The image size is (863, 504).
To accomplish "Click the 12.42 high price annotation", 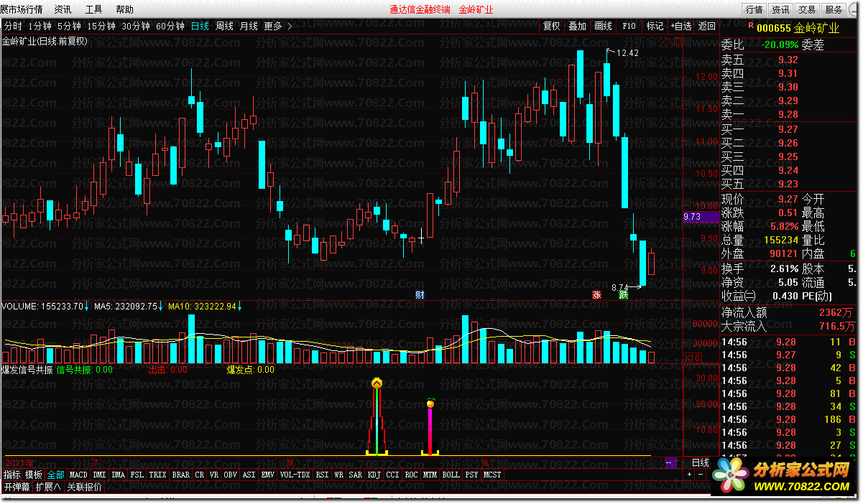I will pyautogui.click(x=627, y=53).
